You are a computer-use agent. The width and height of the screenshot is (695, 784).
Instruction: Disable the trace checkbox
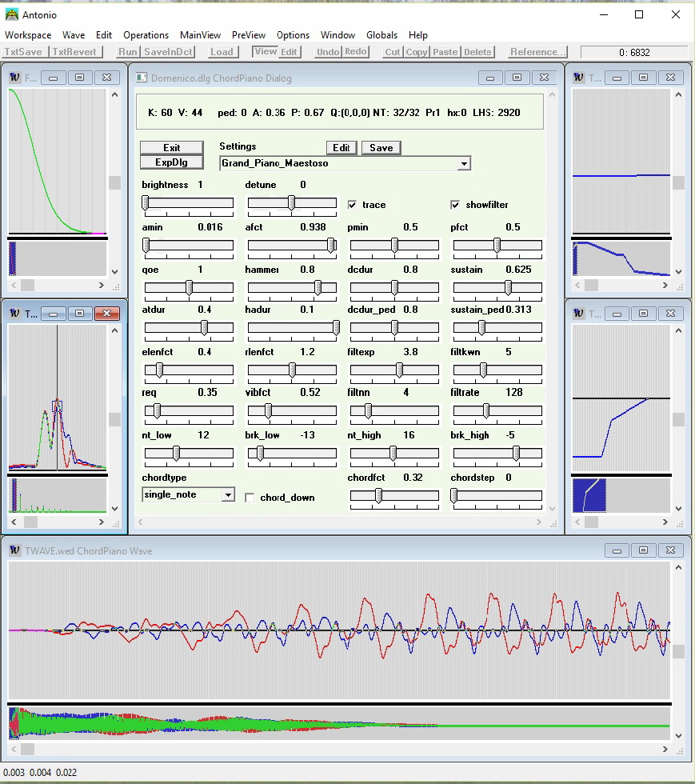353,205
